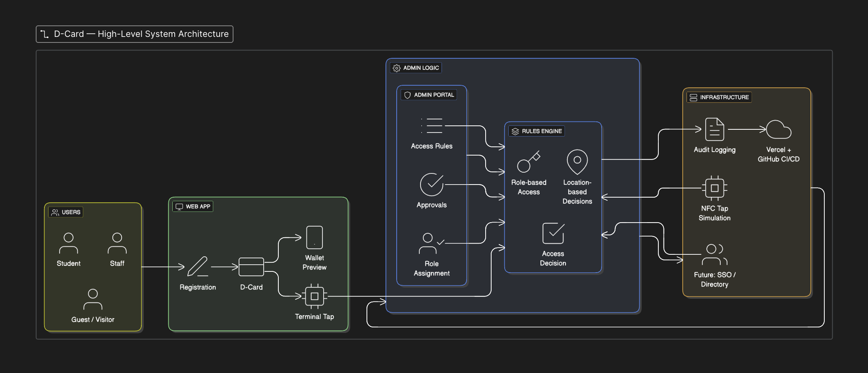This screenshot has height=373, width=868.
Task: Click the shield icon beside ADMIN PORTAL
Action: point(406,94)
